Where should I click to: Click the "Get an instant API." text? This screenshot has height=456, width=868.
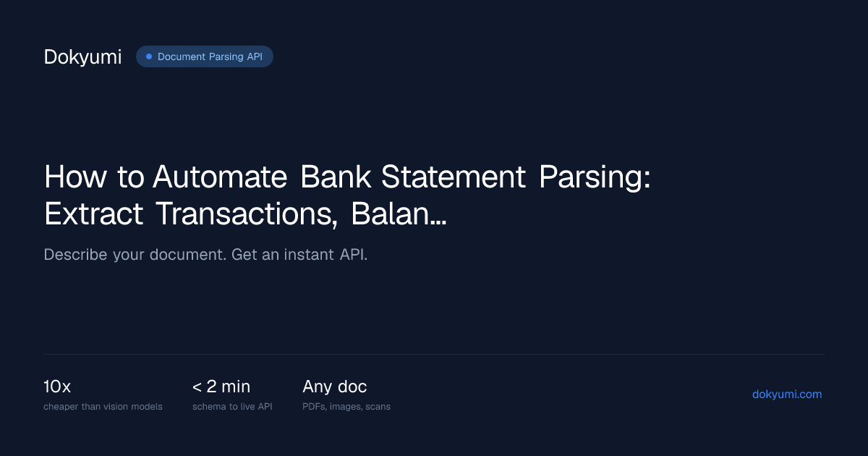tap(299, 256)
